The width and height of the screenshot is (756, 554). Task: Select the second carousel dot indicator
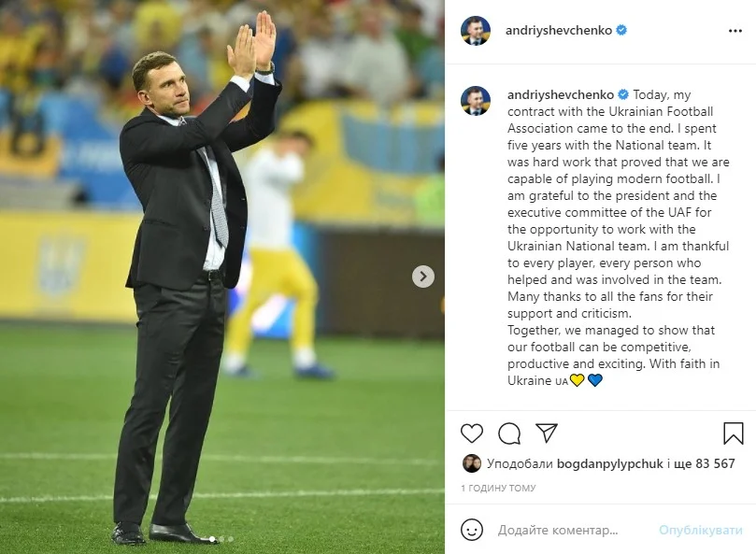[x=221, y=539]
